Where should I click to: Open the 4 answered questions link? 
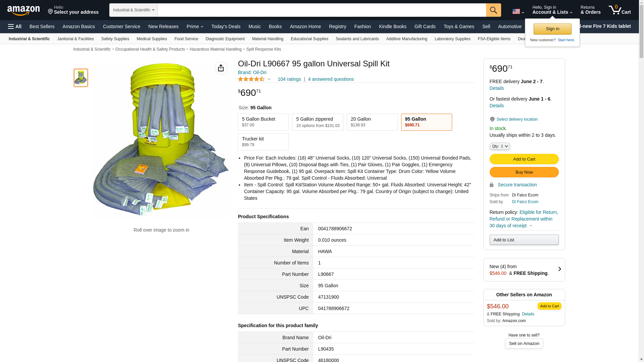point(331,79)
